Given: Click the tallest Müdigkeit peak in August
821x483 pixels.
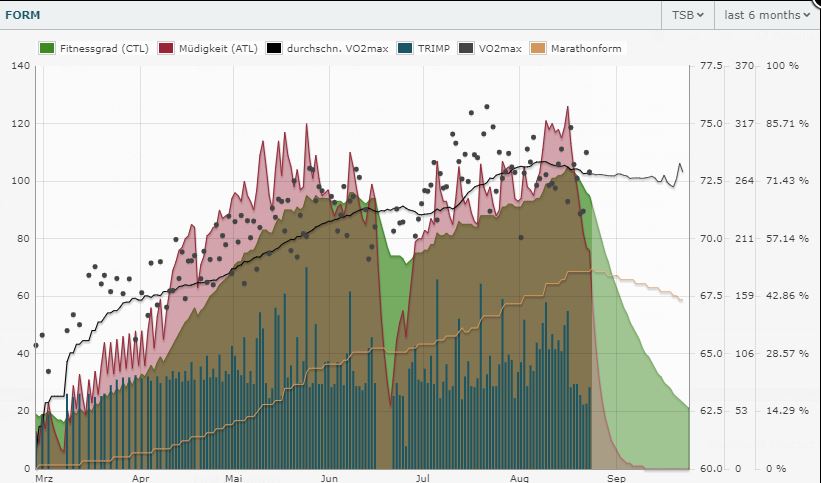Looking at the screenshot, I should (x=567, y=108).
